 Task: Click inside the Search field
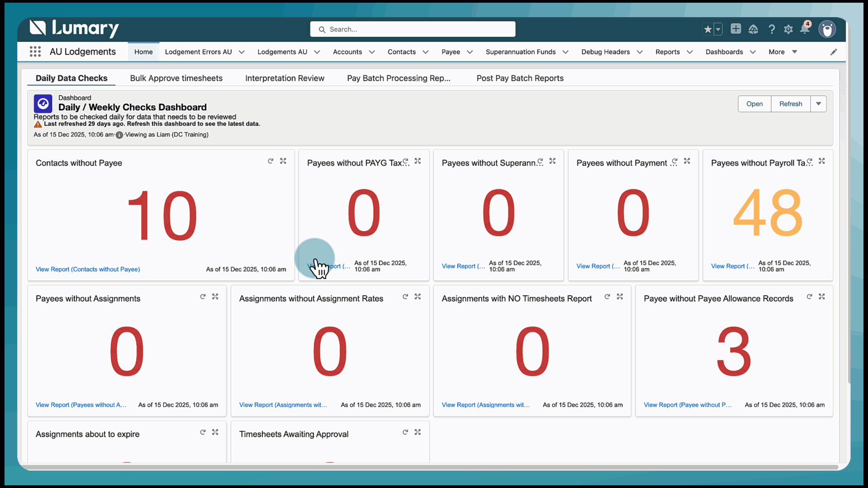412,29
